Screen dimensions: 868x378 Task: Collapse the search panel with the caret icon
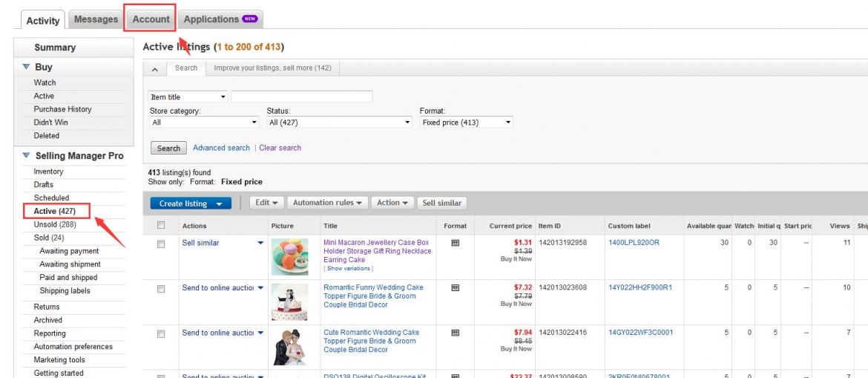[x=154, y=68]
